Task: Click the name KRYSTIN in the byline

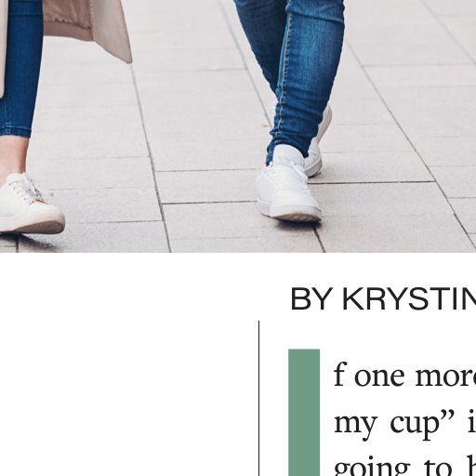Action: point(409,299)
